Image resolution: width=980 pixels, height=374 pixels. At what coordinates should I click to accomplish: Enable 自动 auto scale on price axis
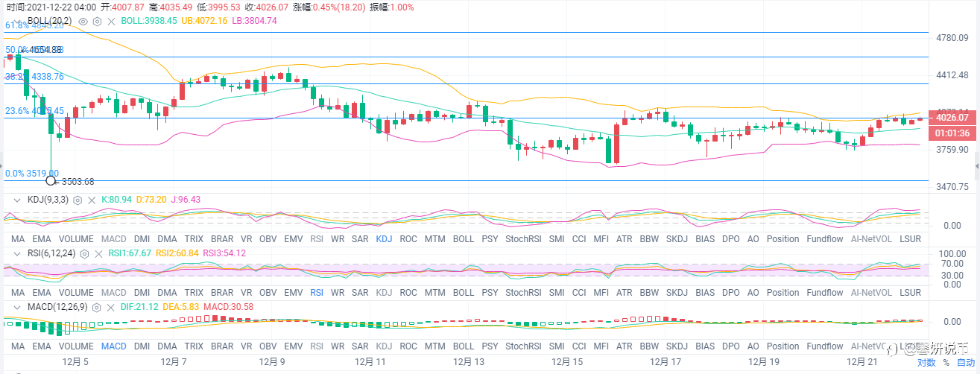click(965, 363)
